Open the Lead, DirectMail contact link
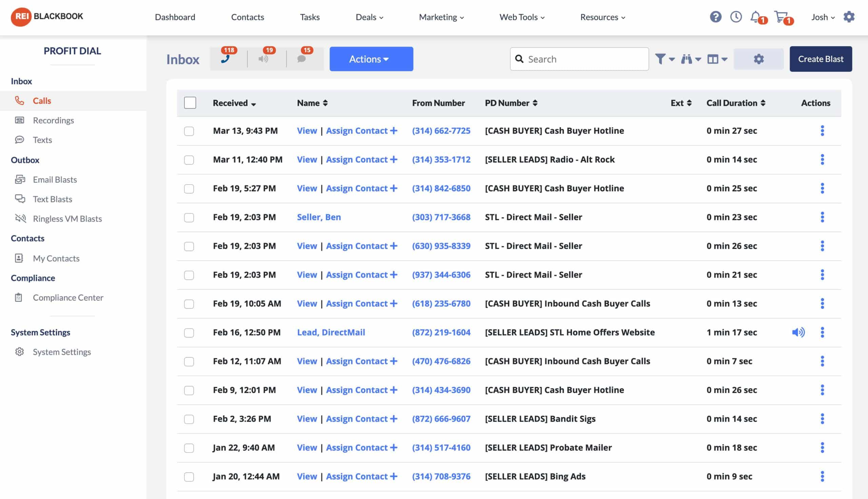Image resolution: width=868 pixels, height=499 pixels. point(331,332)
